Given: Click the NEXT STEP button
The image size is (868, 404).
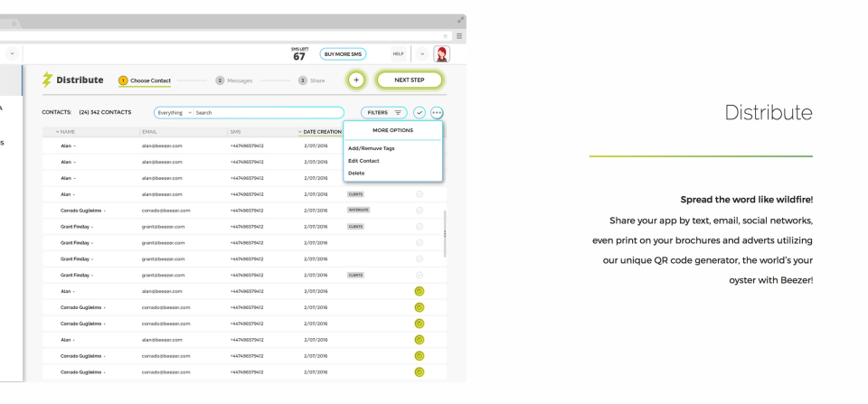Looking at the screenshot, I should tap(410, 80).
